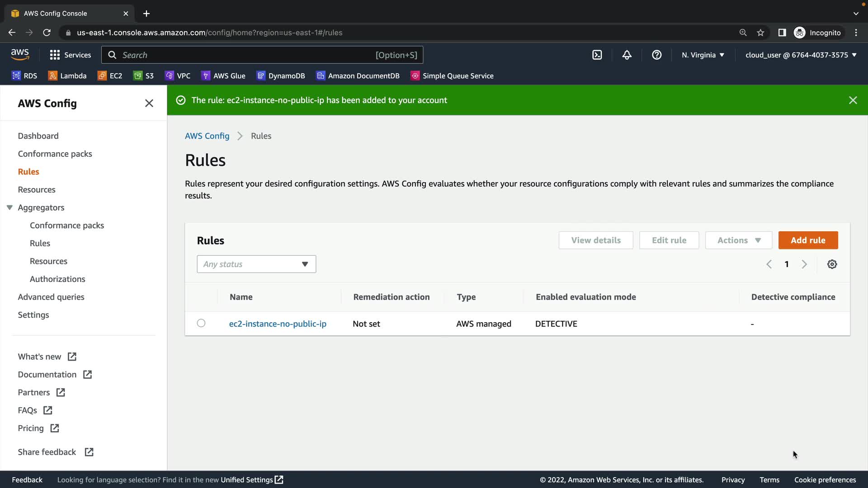Click the help question mark icon
Viewport: 868px width, 488px height.
click(x=656, y=55)
